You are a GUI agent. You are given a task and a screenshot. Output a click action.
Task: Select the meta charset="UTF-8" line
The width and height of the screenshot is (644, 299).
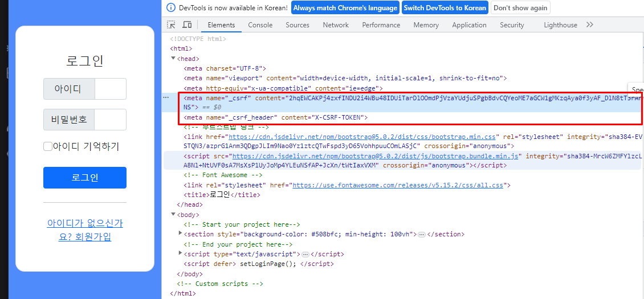point(225,68)
